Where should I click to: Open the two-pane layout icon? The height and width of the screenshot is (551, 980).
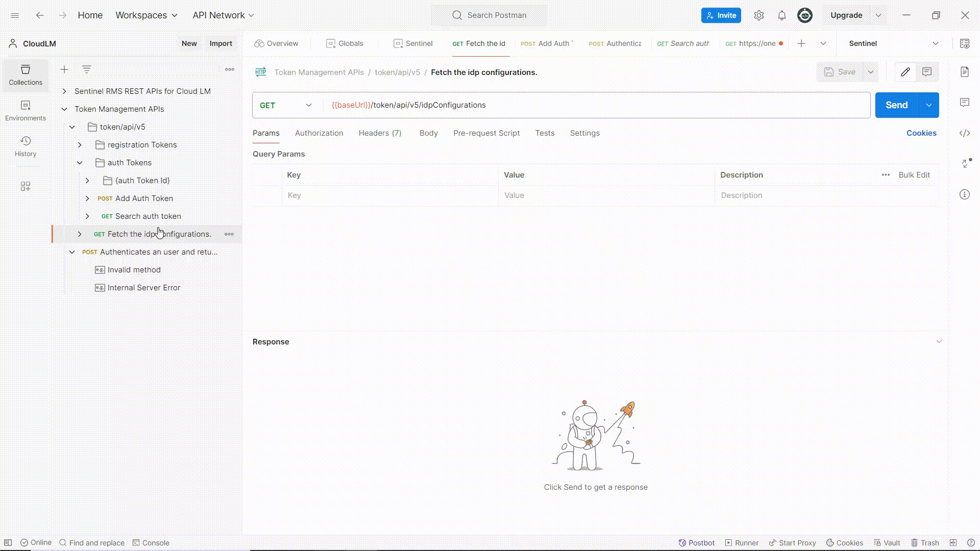point(953,543)
